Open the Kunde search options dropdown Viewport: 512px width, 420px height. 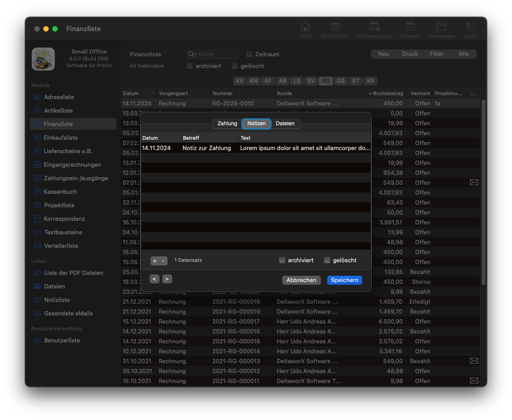coord(192,54)
